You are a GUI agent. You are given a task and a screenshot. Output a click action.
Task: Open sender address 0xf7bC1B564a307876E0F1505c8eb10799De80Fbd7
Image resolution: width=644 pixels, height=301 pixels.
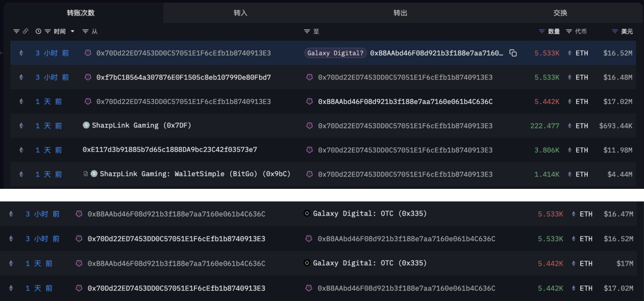[x=184, y=77]
